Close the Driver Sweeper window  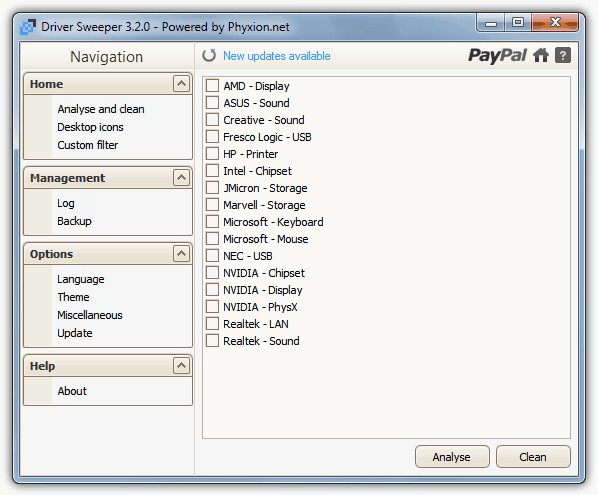coord(555,23)
